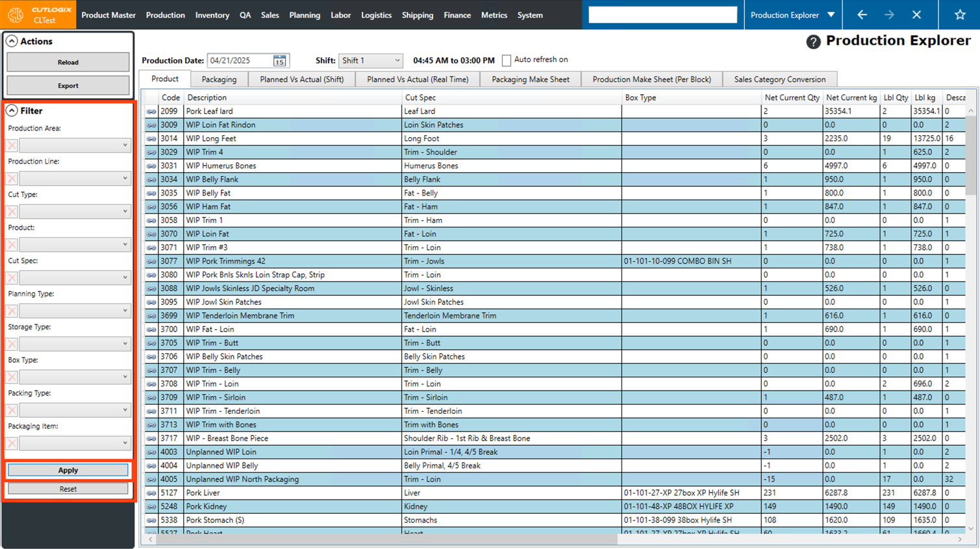Click the forward arrow navigation icon
980x549 pixels.
889,15
